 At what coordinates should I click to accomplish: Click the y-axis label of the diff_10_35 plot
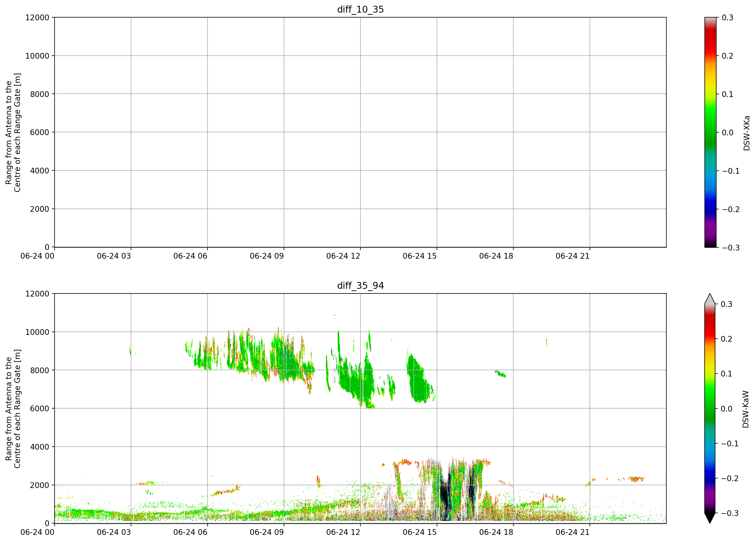tap(13, 133)
